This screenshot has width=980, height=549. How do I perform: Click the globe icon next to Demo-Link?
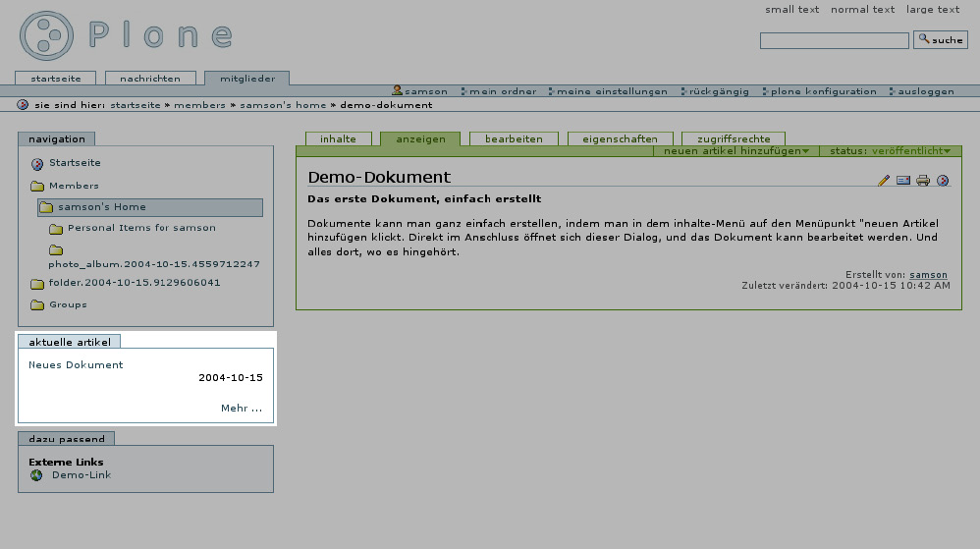37,475
